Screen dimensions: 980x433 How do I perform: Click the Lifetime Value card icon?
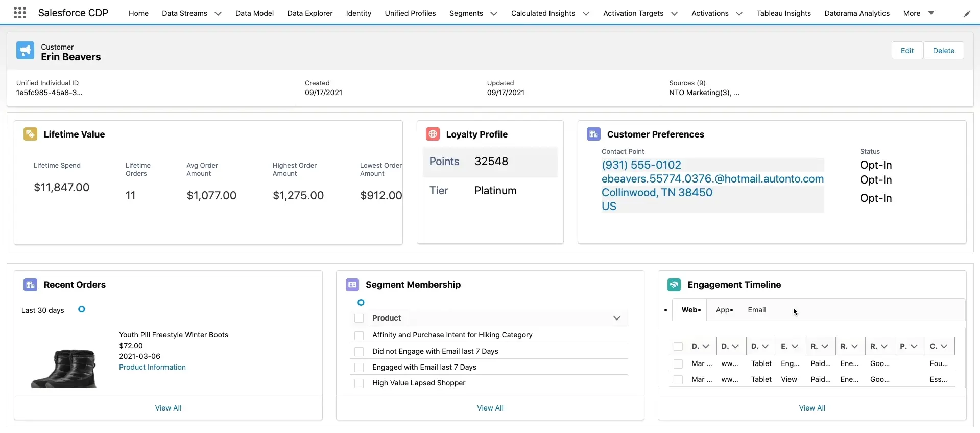coord(30,134)
